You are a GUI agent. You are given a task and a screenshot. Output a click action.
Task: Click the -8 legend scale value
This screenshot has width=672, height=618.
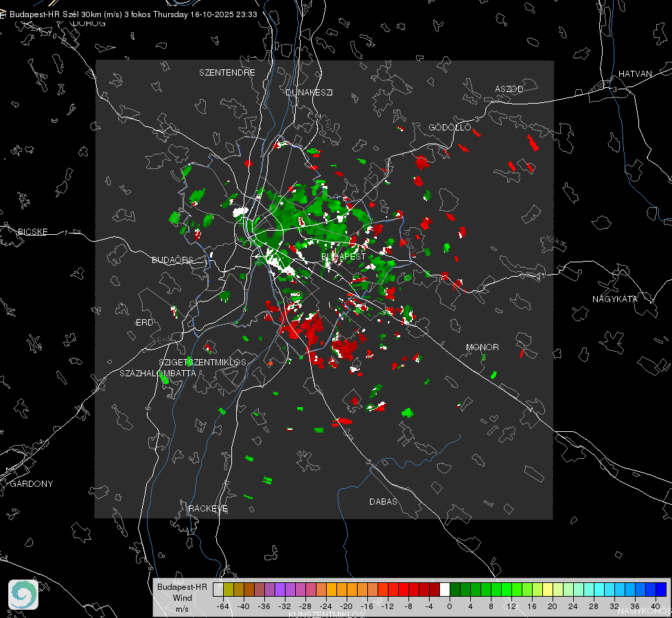coord(409,606)
